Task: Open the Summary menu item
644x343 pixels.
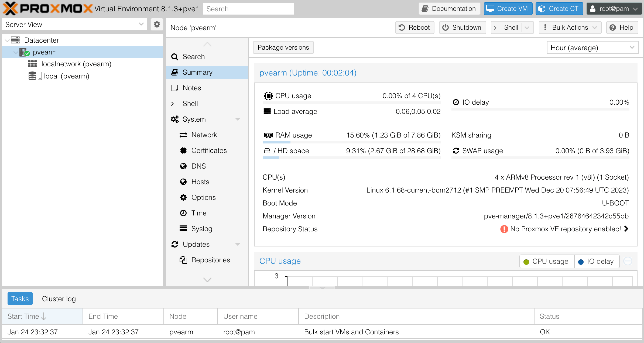Action: [x=207, y=72]
